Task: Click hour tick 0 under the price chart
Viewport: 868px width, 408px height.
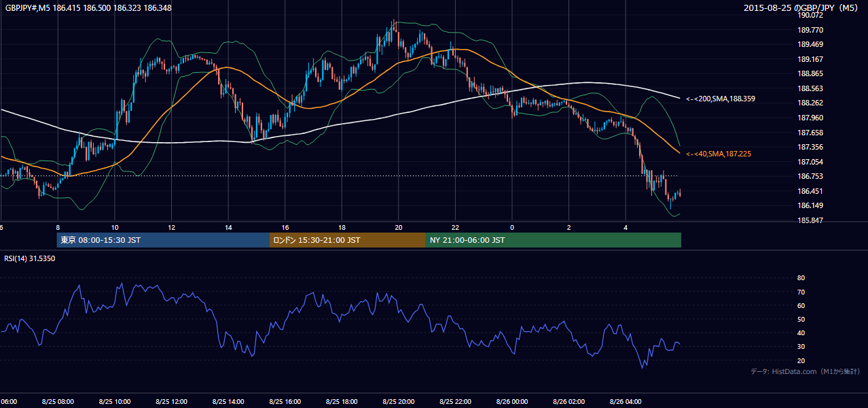Action: coord(512,228)
